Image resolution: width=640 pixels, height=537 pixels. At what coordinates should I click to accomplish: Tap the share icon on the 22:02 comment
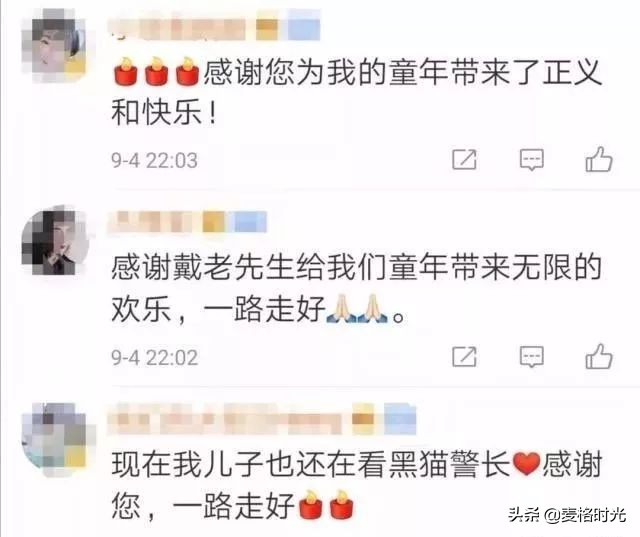464,357
